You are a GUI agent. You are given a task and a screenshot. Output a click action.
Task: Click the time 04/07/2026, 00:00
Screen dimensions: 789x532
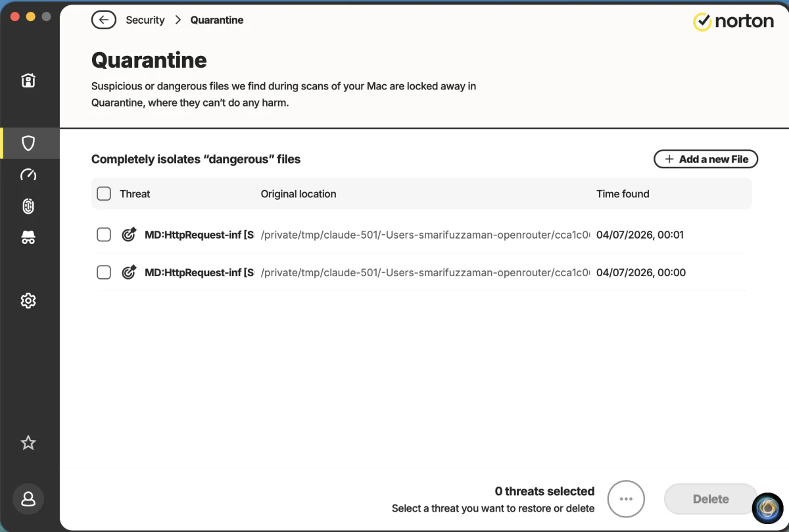click(x=641, y=273)
